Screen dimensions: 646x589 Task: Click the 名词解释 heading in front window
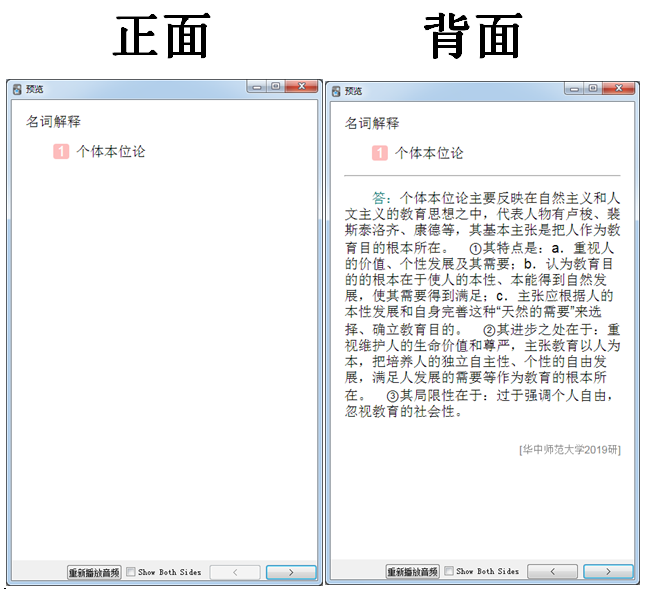[54, 122]
